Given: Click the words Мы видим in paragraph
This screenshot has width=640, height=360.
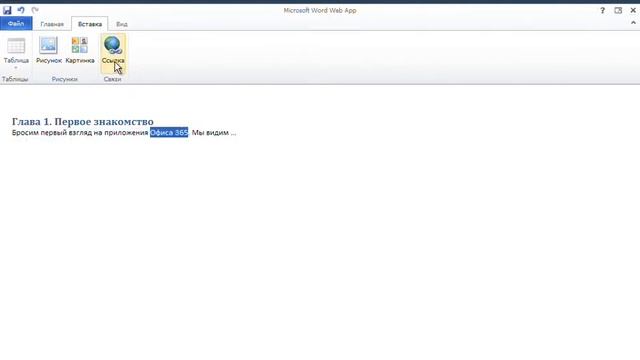Looking at the screenshot, I should (210, 133).
